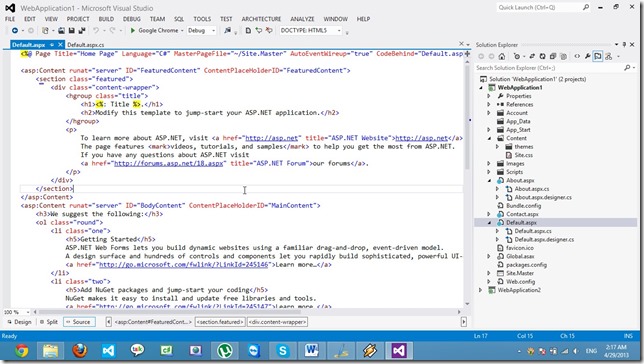Open Properties via the wrench icon

point(588,56)
